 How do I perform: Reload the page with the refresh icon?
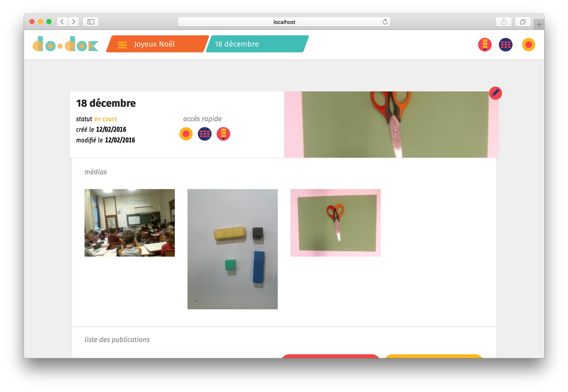385,22
